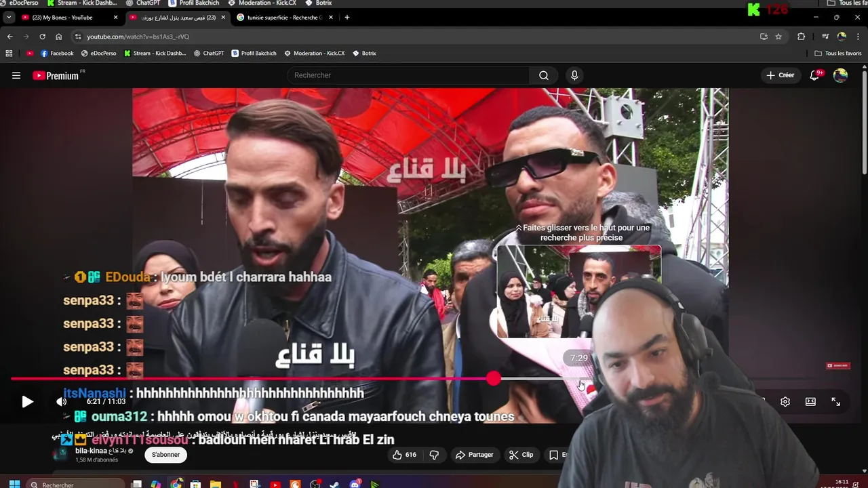Image resolution: width=868 pixels, height=488 pixels.
Task: Click the Rechercher search field on YouTube
Action: click(x=409, y=75)
